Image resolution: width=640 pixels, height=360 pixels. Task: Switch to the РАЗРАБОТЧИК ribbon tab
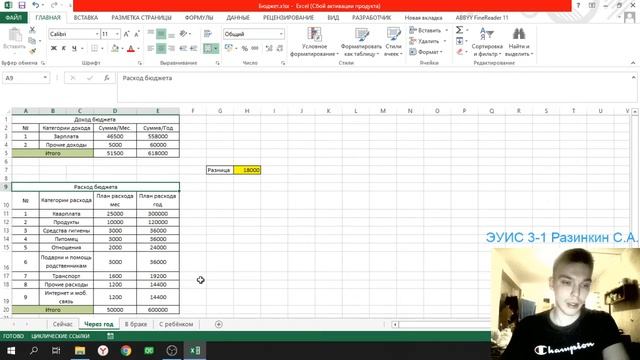[x=371, y=18]
